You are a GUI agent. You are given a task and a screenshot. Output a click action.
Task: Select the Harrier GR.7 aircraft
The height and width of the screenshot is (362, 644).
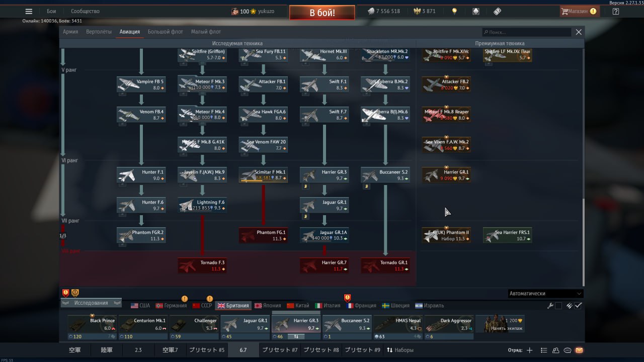click(x=325, y=265)
